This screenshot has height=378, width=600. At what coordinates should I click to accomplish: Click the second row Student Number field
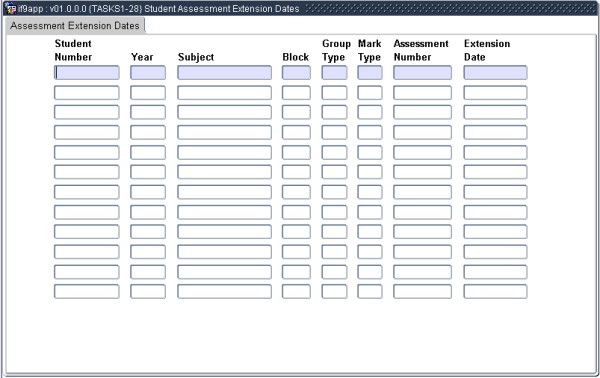point(86,93)
